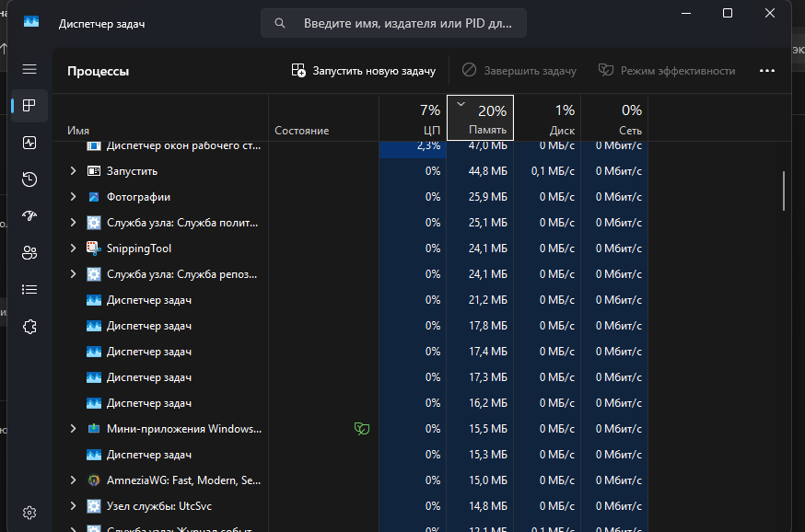Click the 0,1 МБ/с disk value for Запустить
The image size is (805, 532).
click(x=553, y=171)
